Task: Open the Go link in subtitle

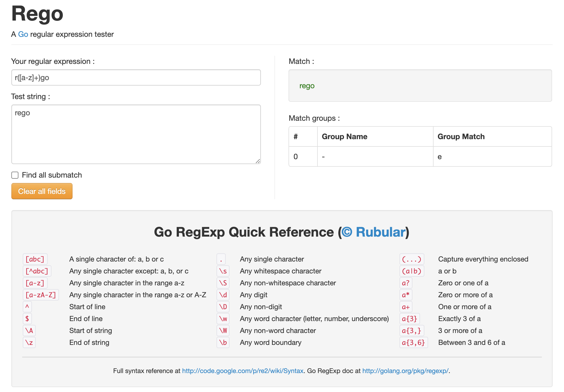Action: coord(23,34)
